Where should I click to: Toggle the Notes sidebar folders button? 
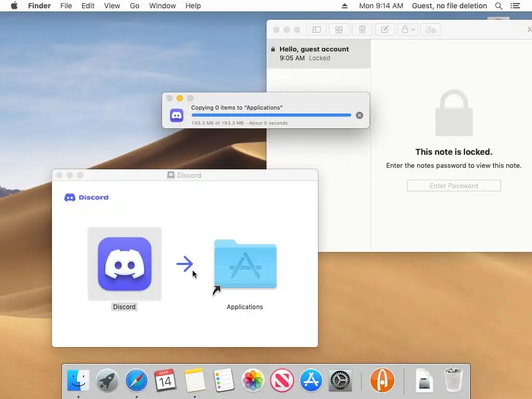click(x=316, y=30)
